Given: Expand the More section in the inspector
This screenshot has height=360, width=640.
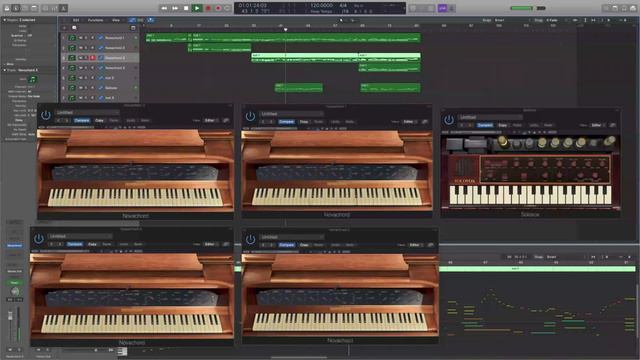Looking at the screenshot, I should 4,64.
